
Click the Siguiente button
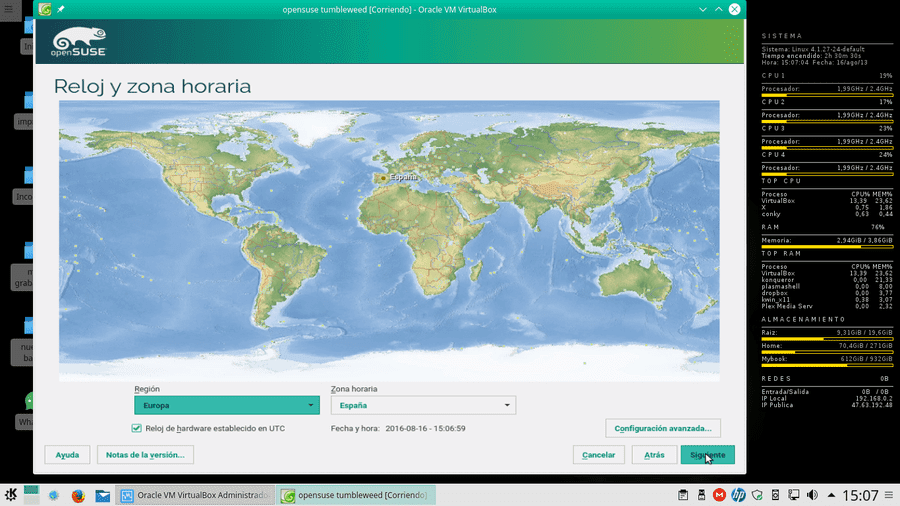[x=707, y=454]
